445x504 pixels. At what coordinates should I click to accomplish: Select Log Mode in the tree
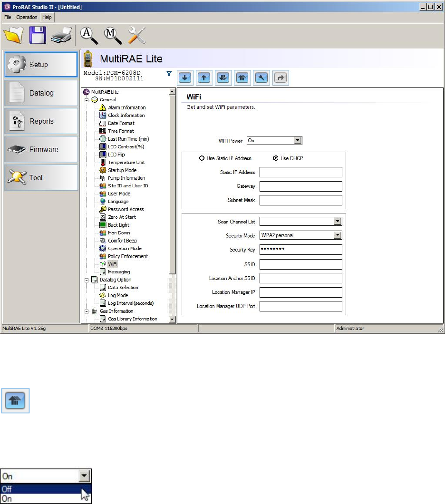tap(118, 296)
